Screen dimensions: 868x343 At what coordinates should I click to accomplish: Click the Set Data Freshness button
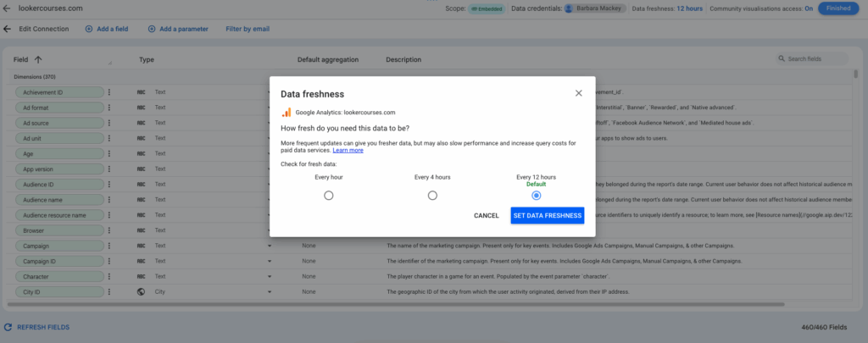548,215
